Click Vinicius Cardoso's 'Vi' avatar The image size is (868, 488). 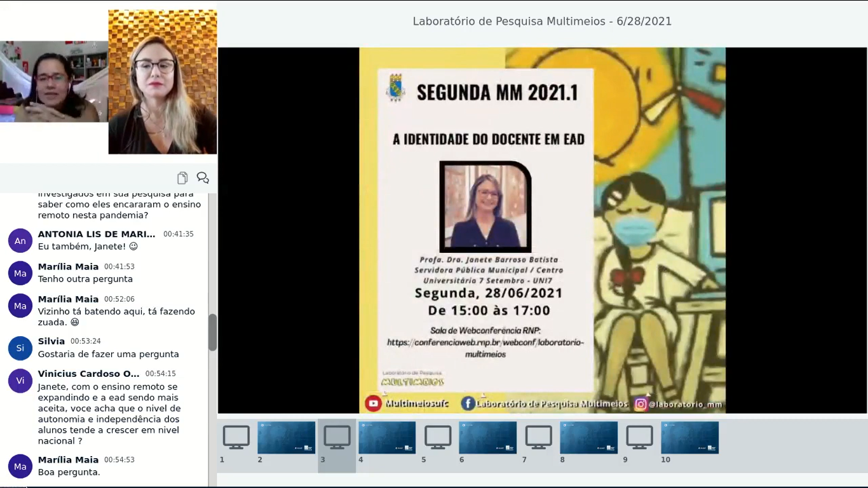(20, 381)
